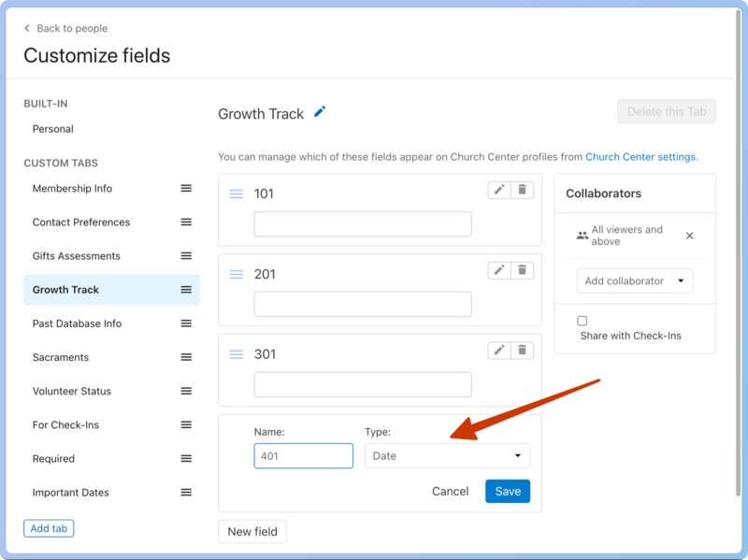Select the Personal built-in tab
This screenshot has height=560, width=748.
tap(53, 129)
